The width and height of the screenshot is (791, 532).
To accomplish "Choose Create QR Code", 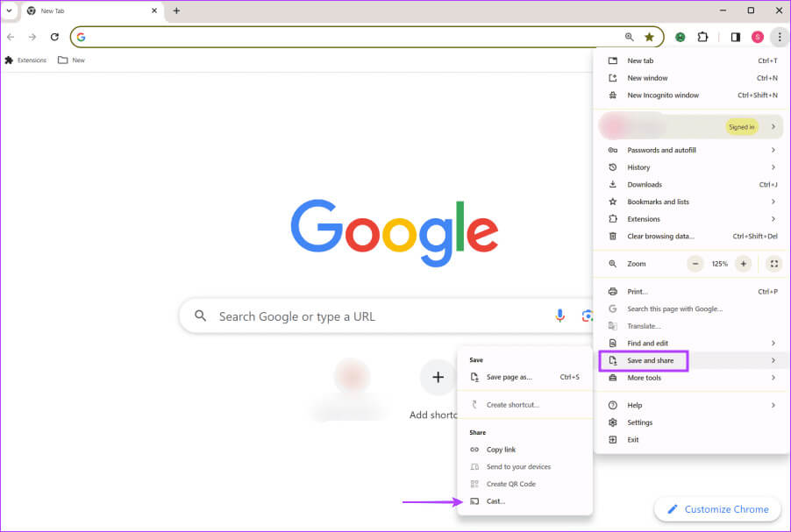I will [x=524, y=484].
